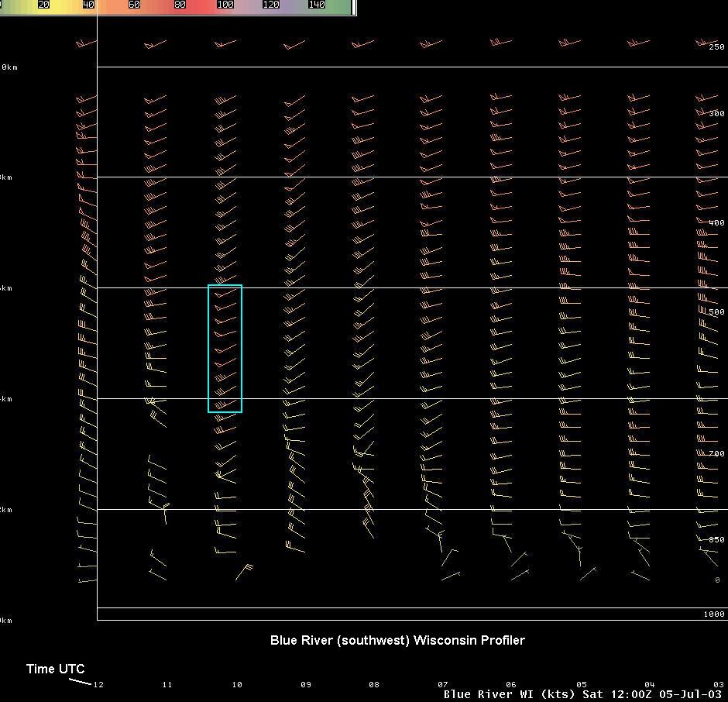The width and height of the screenshot is (728, 702).
Task: Pick the 40 knot value on color scale
Action: [x=88, y=5]
